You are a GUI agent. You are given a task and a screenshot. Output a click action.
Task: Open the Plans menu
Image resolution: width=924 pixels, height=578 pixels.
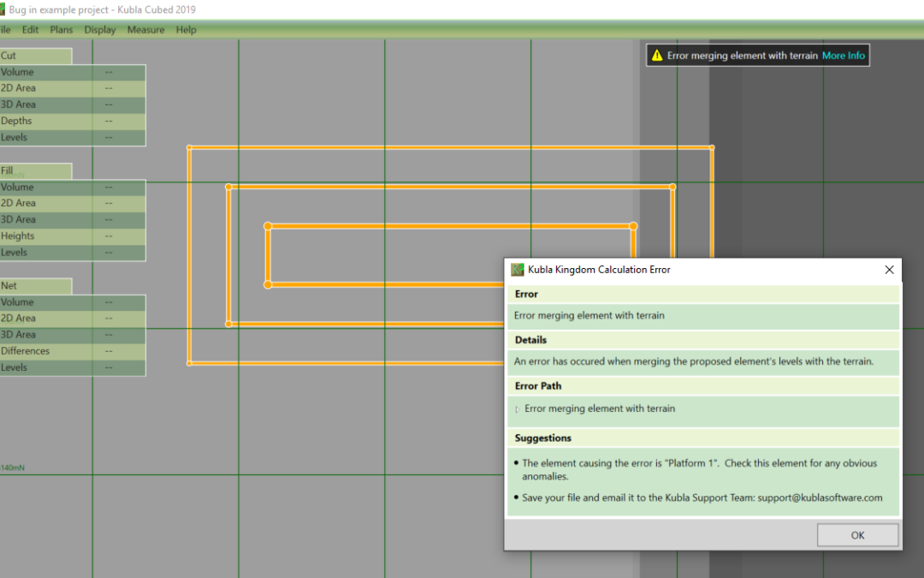click(x=62, y=29)
